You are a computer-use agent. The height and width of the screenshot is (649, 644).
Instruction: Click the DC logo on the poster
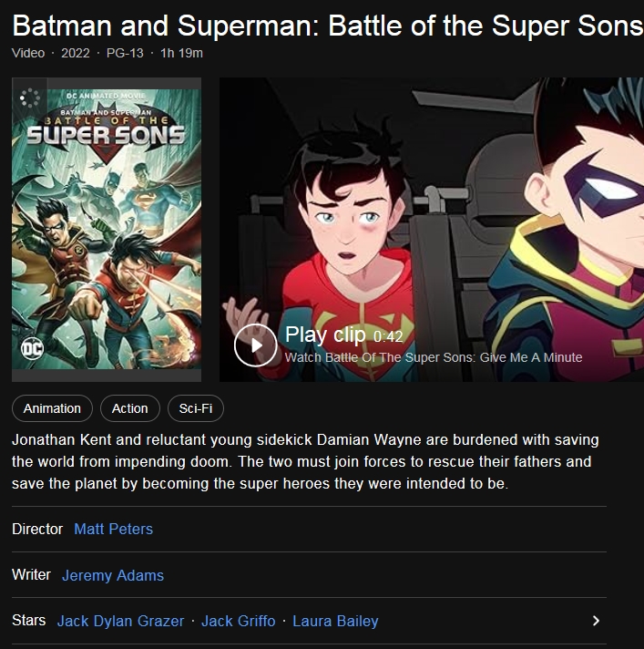[x=32, y=349]
